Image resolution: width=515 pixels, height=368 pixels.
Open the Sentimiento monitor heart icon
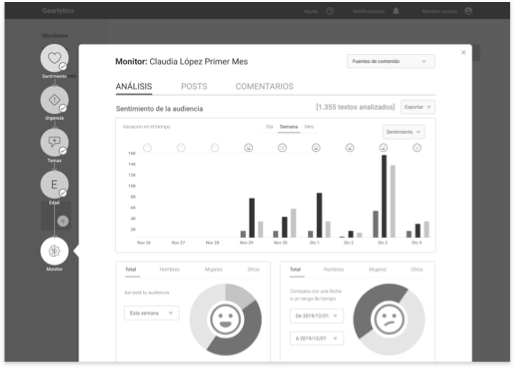coord(54,58)
